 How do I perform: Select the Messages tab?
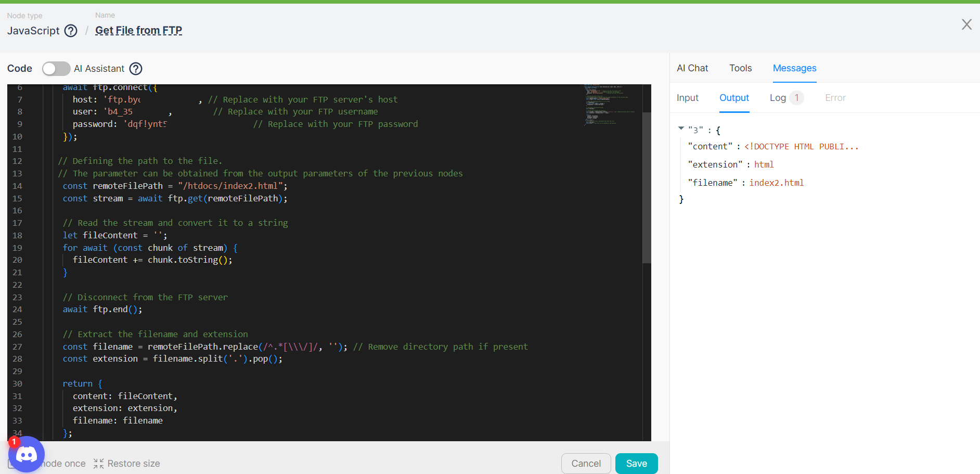(794, 68)
